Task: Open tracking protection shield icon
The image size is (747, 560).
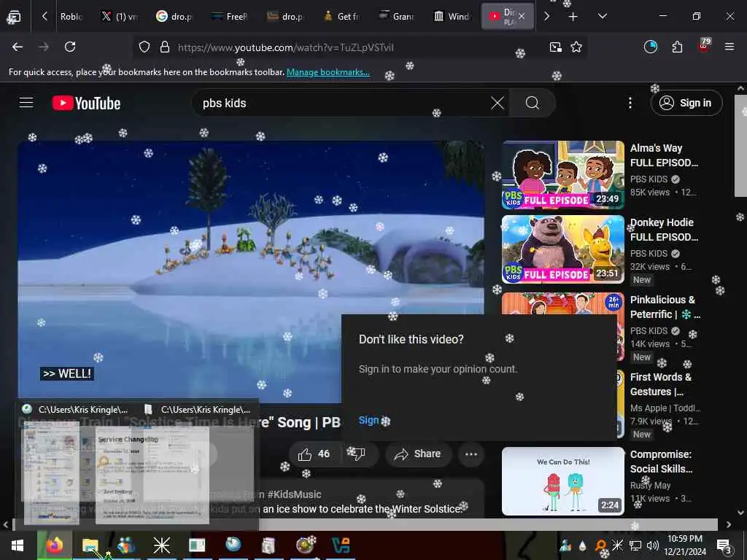Action: point(144,47)
